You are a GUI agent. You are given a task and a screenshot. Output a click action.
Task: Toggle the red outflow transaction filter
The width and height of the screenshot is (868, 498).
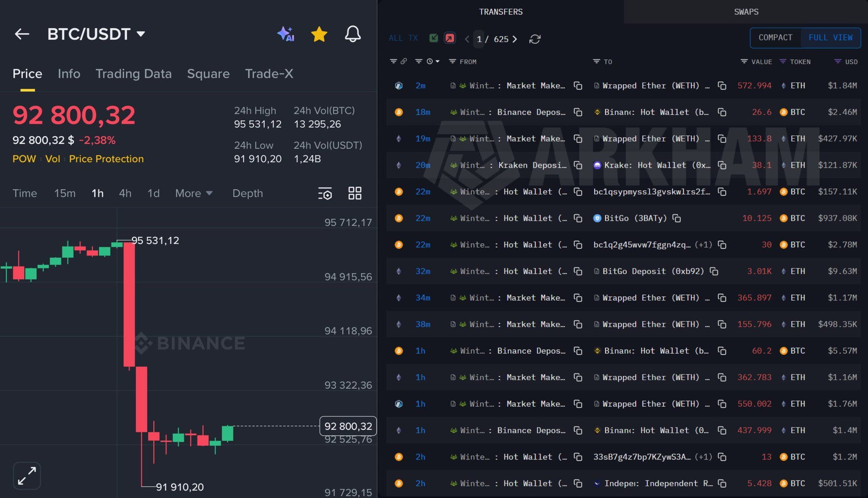449,39
